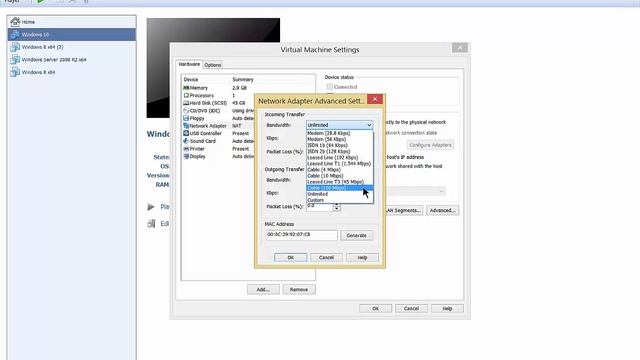Viewport: 640px width, 360px height.
Task: Click the "45 GB" hard disk summary
Action: pyautogui.click(x=239, y=103)
